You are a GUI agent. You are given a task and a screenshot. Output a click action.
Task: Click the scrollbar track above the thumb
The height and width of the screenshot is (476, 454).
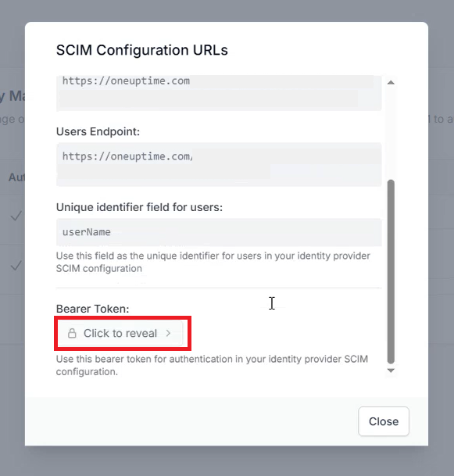pyautogui.click(x=391, y=133)
